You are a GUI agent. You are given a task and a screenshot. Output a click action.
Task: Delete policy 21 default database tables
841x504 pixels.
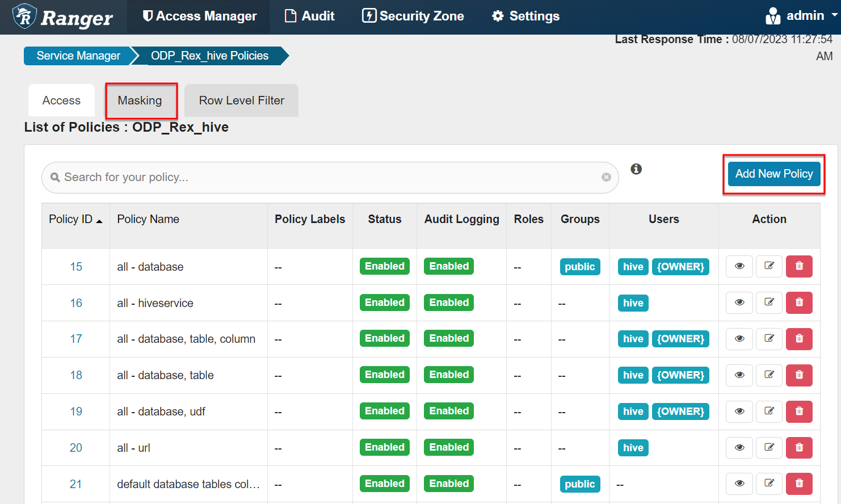pos(799,484)
